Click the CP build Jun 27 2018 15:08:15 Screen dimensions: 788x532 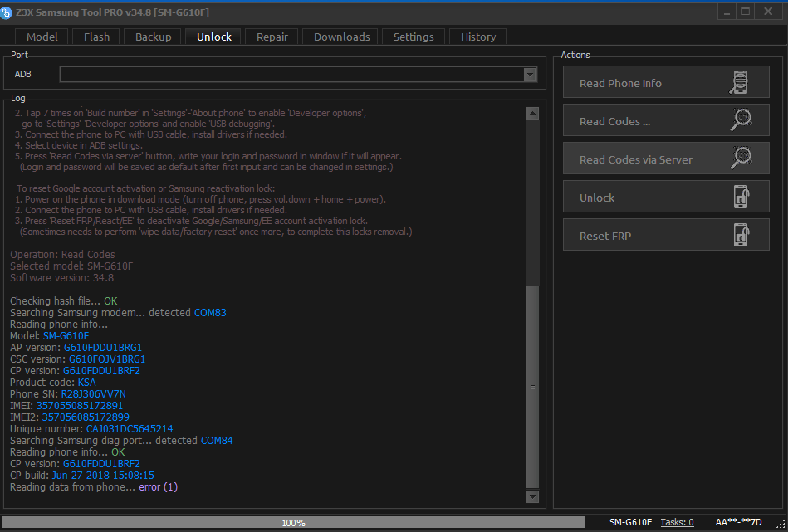tap(103, 476)
